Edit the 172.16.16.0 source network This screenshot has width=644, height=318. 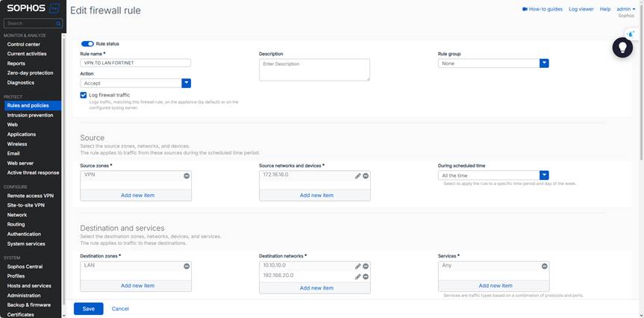[357, 176]
